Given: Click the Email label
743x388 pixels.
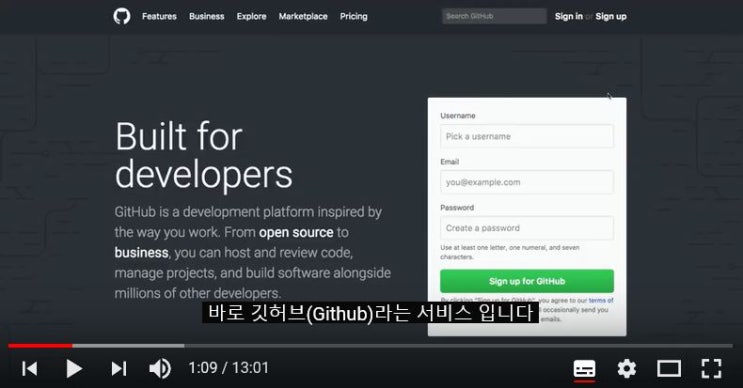Looking at the screenshot, I should [x=450, y=162].
